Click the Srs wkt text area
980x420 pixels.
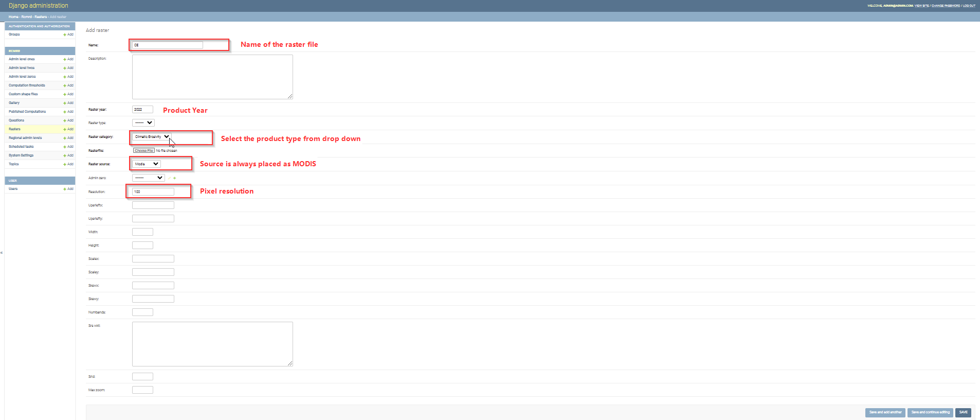point(212,344)
